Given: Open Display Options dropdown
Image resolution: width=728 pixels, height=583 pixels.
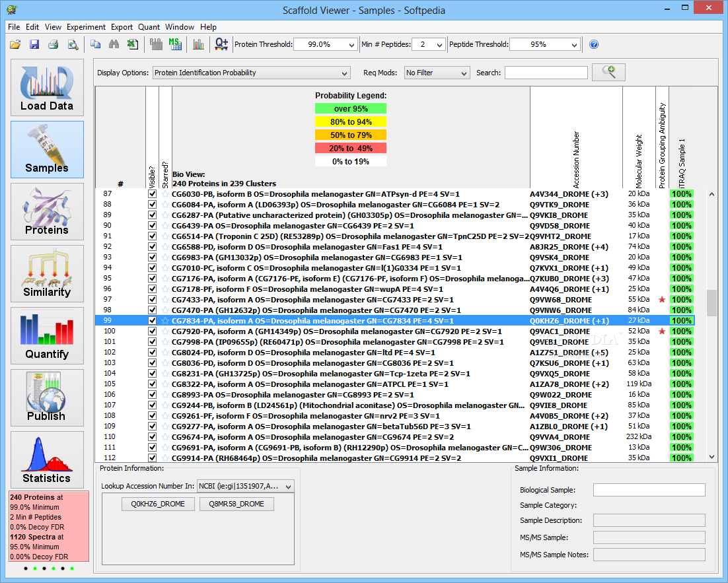Looking at the screenshot, I should tap(251, 73).
